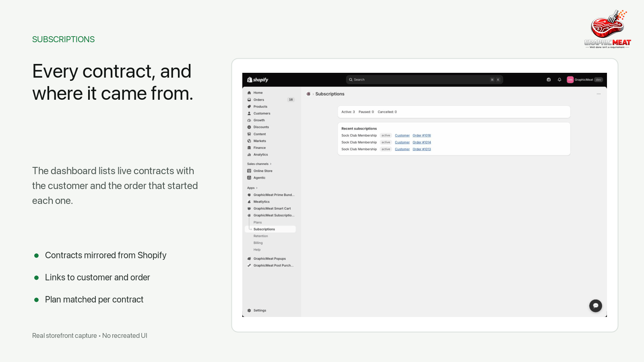Open the GraphicMeat store account menu
This screenshot has width=644, height=362.
click(585, 80)
